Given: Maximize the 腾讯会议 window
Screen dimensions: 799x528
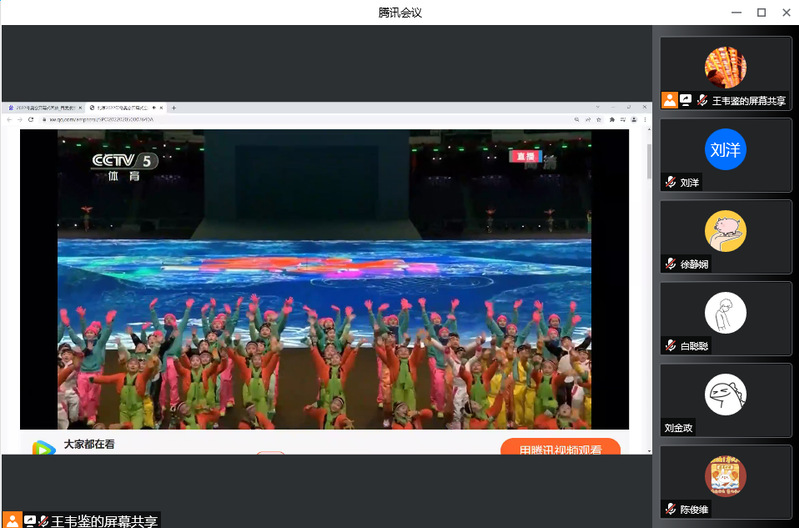Looking at the screenshot, I should 761,12.
